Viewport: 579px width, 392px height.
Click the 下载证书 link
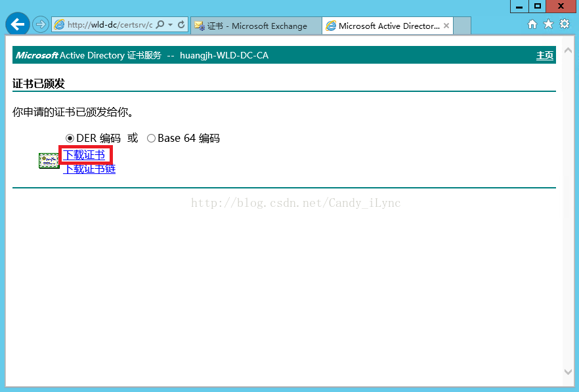84,155
